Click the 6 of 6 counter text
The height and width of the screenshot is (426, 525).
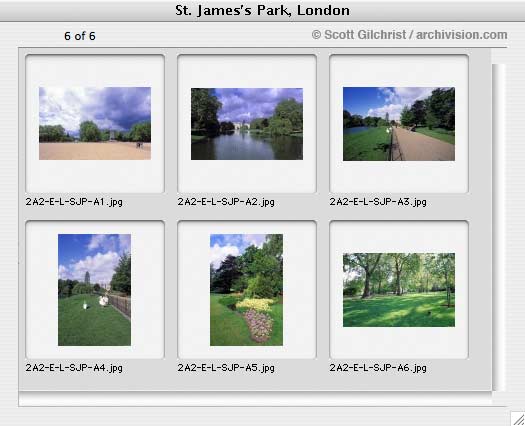[80, 36]
